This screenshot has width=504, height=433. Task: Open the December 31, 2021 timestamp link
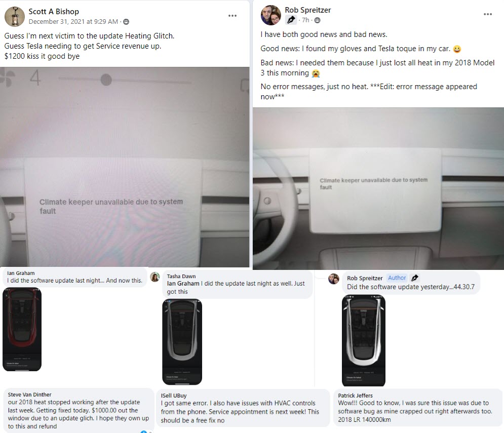click(73, 22)
